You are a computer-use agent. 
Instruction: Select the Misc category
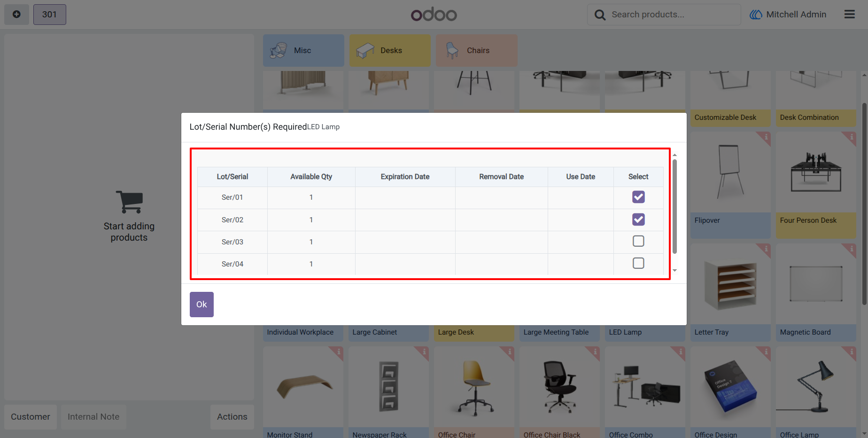(x=303, y=50)
